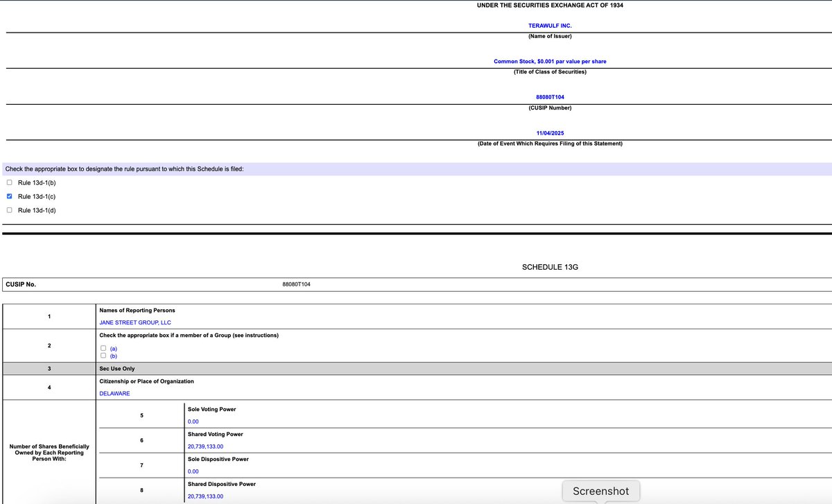Tick group member checkbox (a)
This screenshot has height=504, width=832.
(x=103, y=349)
